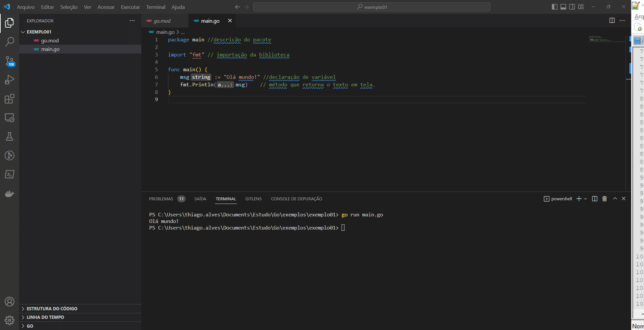Viewport: 644px width, 330px height.
Task: Open the GitLens icon in activity bar
Action: click(10, 155)
